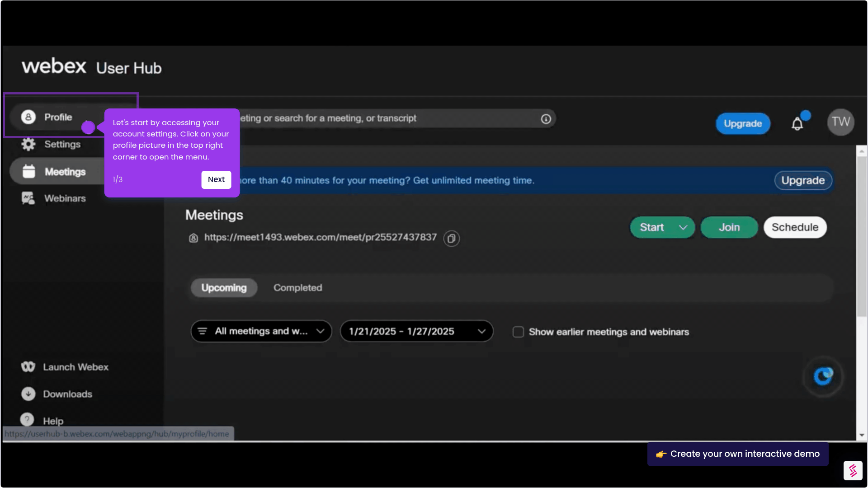Screen dimensions: 868x488
Task: Open the Webex AI assistant bubble
Action: click(x=823, y=376)
